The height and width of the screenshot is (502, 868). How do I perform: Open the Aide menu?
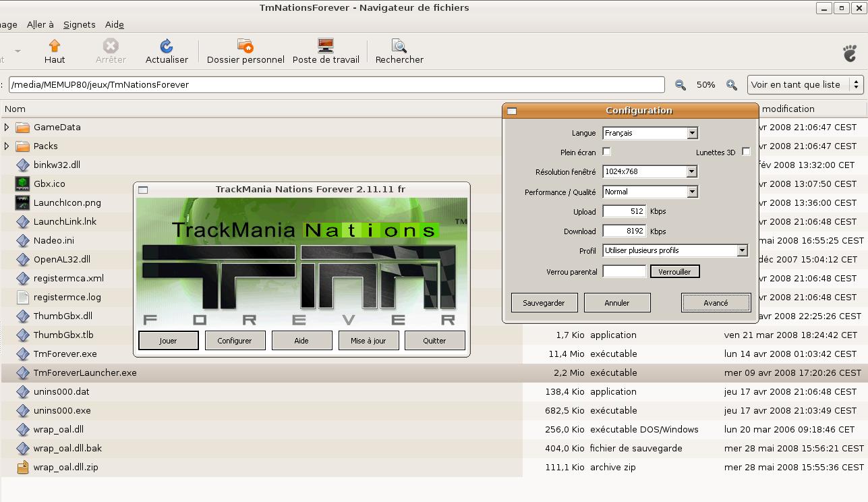pyautogui.click(x=115, y=24)
